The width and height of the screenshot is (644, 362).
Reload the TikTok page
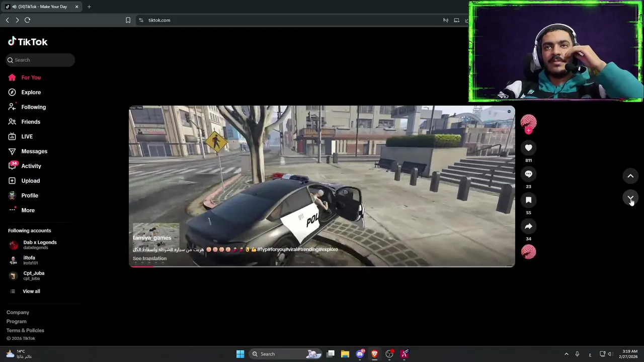pyautogui.click(x=27, y=20)
